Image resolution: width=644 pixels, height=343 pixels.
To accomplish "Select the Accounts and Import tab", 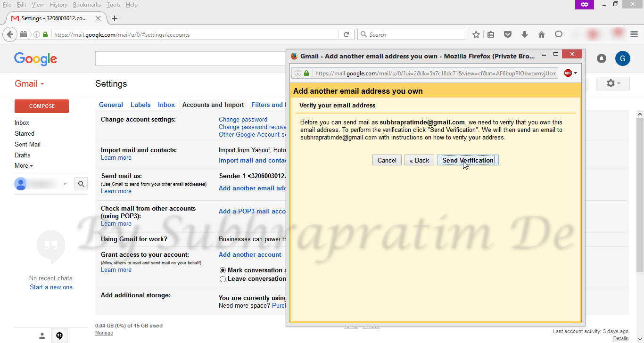I will [213, 105].
